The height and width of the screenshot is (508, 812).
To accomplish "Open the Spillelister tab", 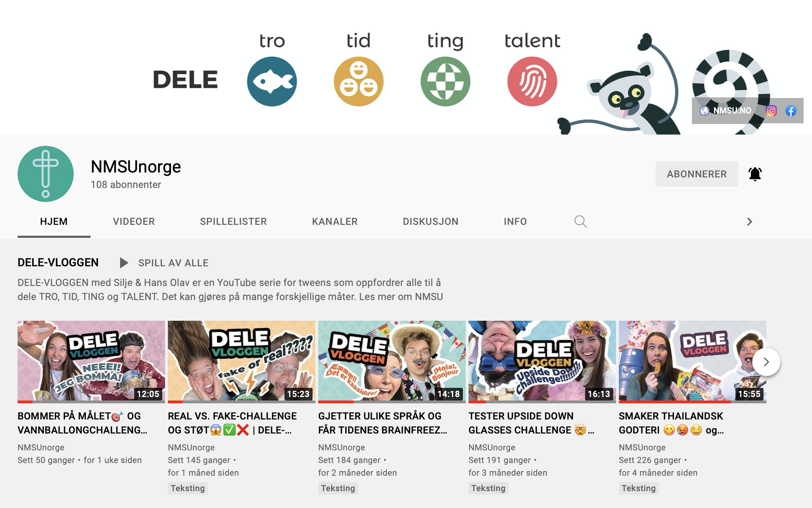I will [x=233, y=222].
